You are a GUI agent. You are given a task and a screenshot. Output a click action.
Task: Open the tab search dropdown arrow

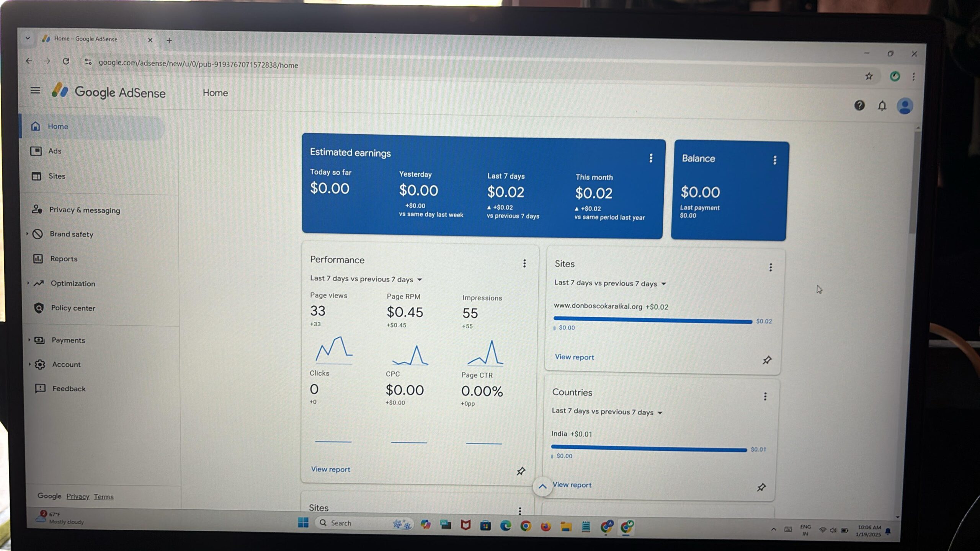(28, 38)
